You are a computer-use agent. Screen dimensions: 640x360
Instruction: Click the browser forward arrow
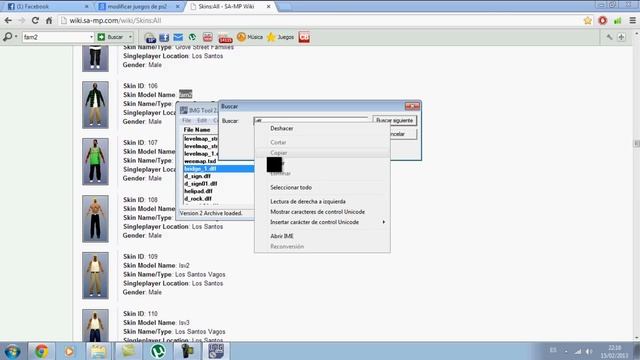(21, 20)
